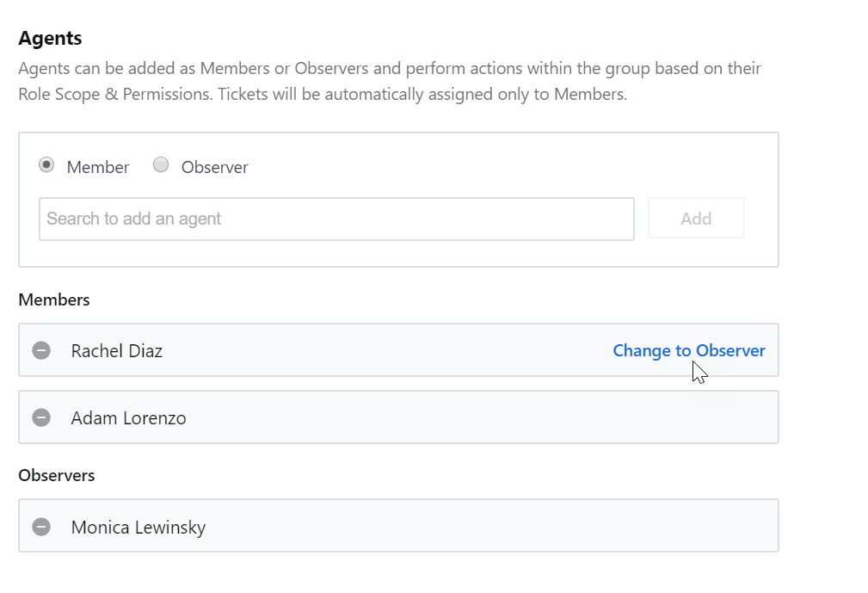868x593 pixels.
Task: Click the Agents section heading
Action: [51, 38]
